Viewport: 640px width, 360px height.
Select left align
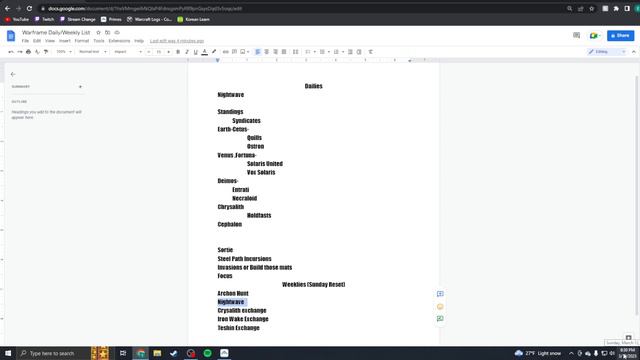pyautogui.click(x=258, y=52)
